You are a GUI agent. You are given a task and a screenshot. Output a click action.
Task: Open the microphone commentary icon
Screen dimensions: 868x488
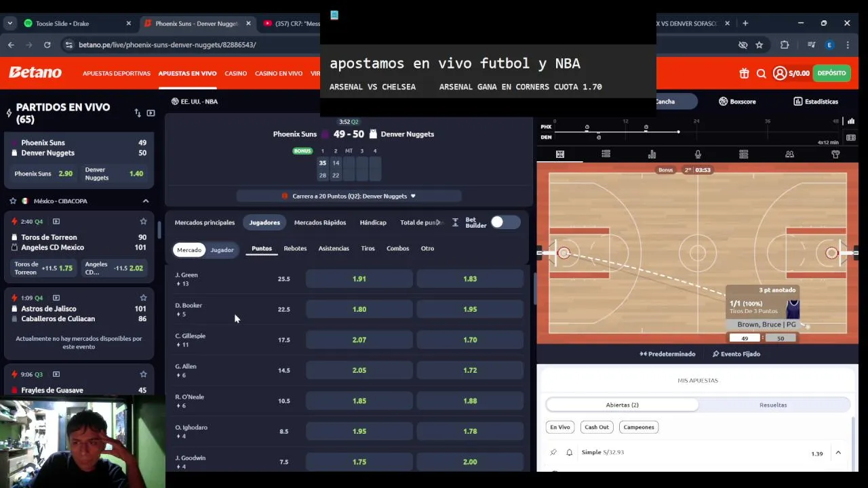pos(698,155)
